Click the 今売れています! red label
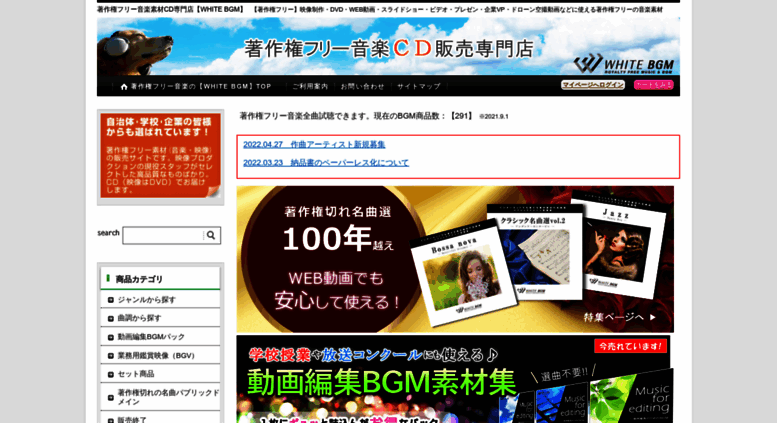Image resolution: width=777 pixels, height=423 pixels. [x=630, y=346]
